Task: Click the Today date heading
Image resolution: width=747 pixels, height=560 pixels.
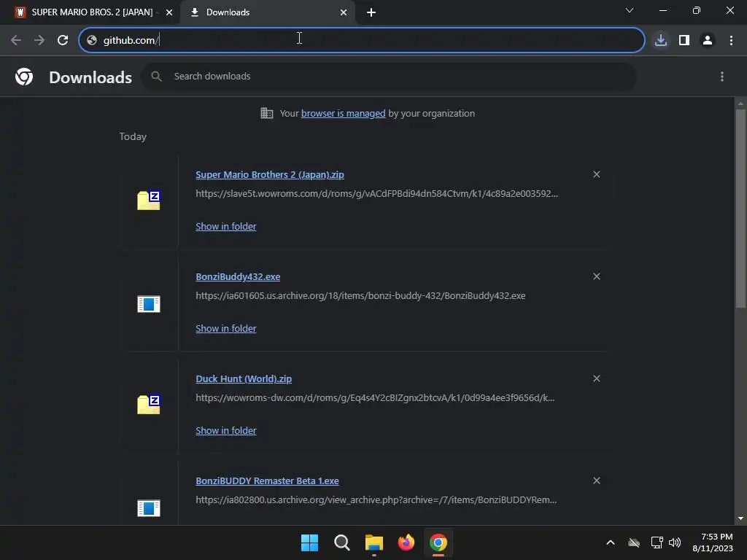Action: tap(133, 136)
